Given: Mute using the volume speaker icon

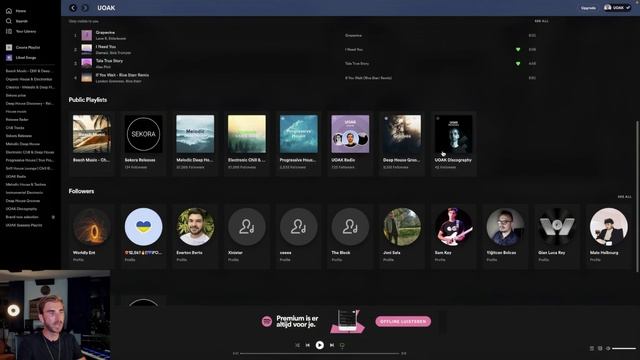Looking at the screenshot, I should [x=608, y=348].
